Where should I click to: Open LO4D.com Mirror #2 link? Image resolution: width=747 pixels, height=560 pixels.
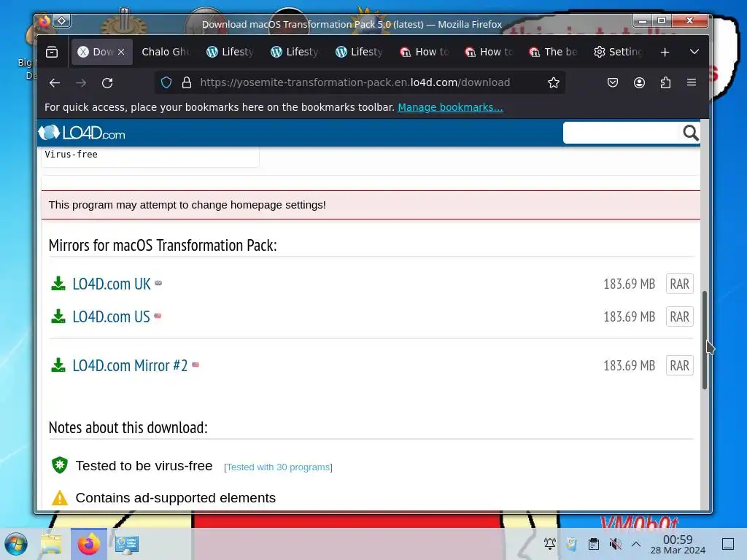pyautogui.click(x=130, y=366)
